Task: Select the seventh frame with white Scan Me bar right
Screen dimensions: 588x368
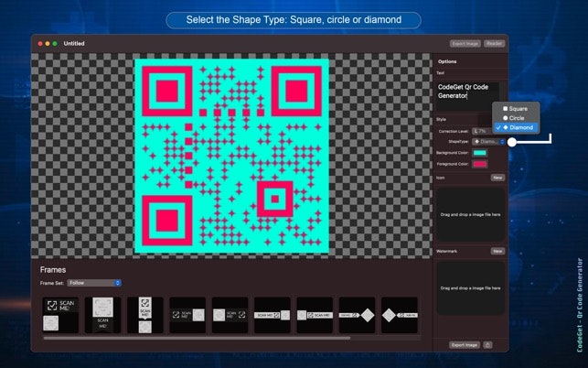Action: (315, 315)
